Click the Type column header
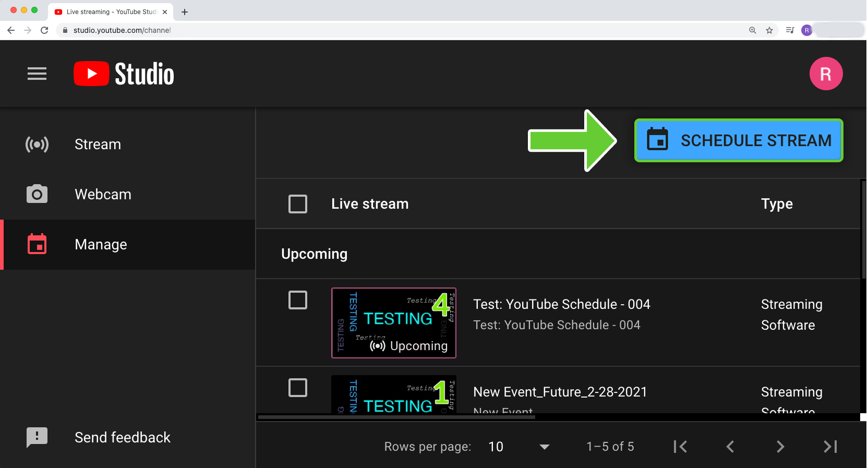The image size is (868, 468). coord(777,204)
